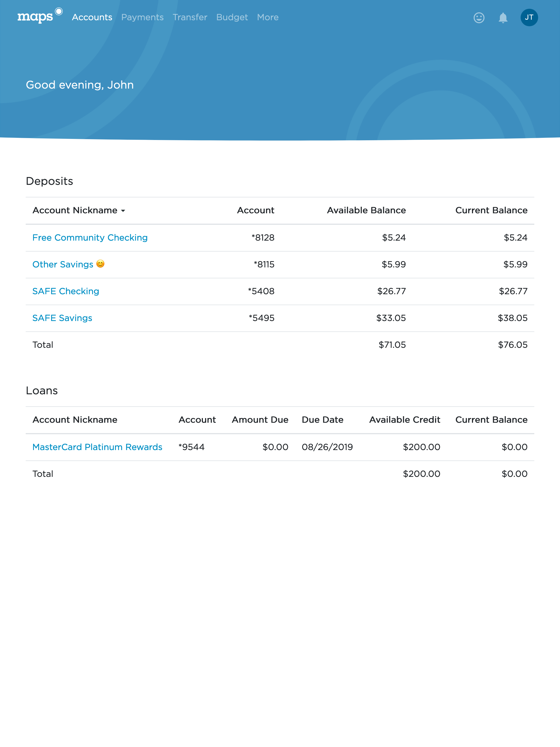Click the Loans Account Nickname header

tap(75, 419)
